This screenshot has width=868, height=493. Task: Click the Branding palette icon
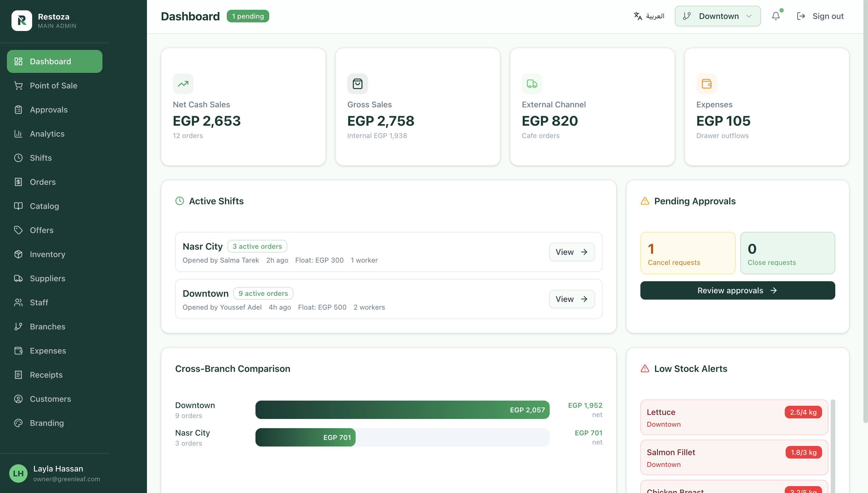(18, 423)
